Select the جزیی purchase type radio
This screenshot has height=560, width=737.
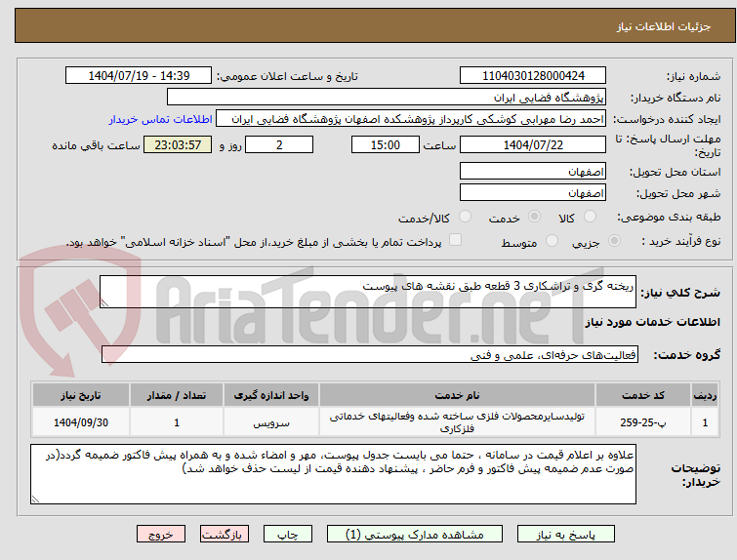coord(614,241)
